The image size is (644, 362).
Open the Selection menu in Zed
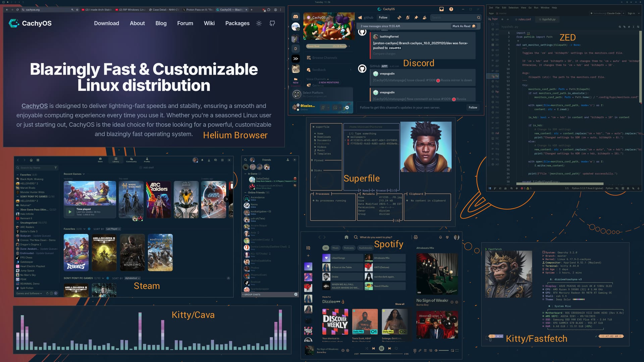pos(513,7)
